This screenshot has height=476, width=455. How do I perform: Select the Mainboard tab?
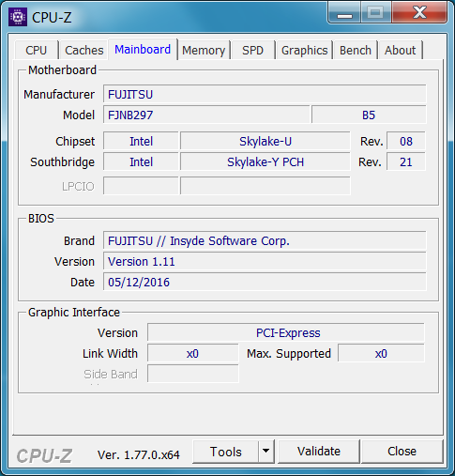[x=143, y=49]
